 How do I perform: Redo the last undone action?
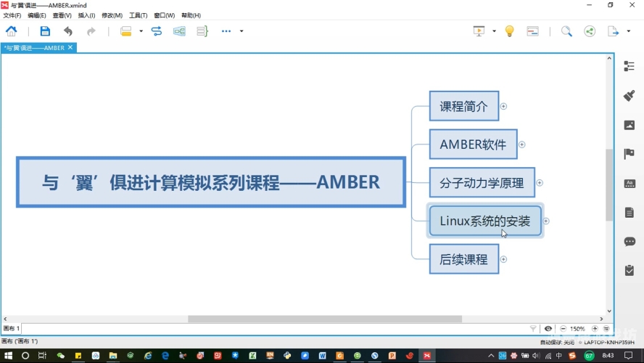(x=91, y=31)
